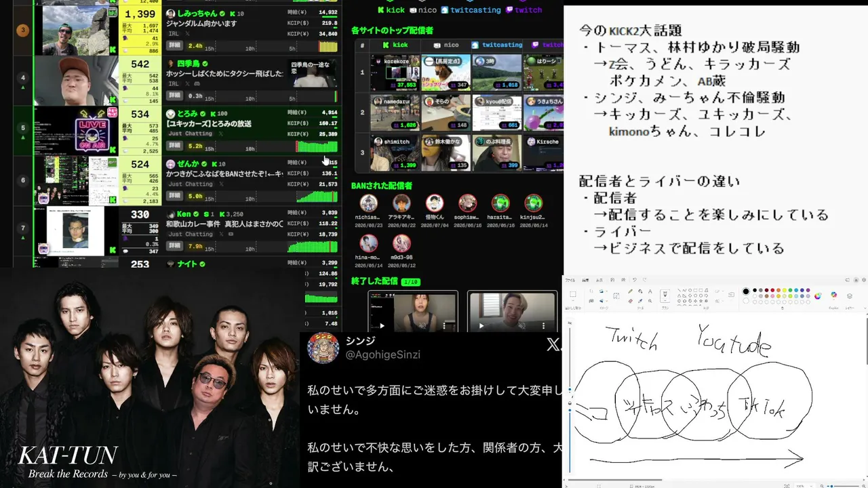The width and height of the screenshot is (868, 488).
Task: Open the 四季鳥 stream thumbnail with red cap
Action: pos(77,81)
